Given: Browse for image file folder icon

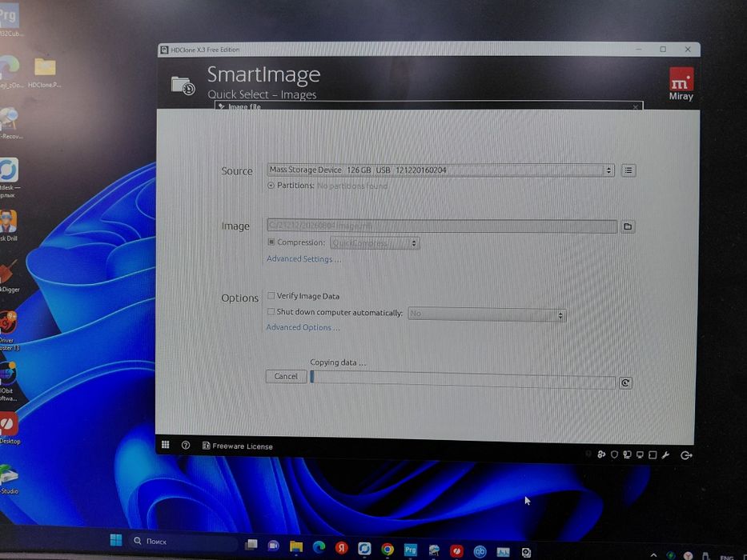Looking at the screenshot, I should click(628, 226).
